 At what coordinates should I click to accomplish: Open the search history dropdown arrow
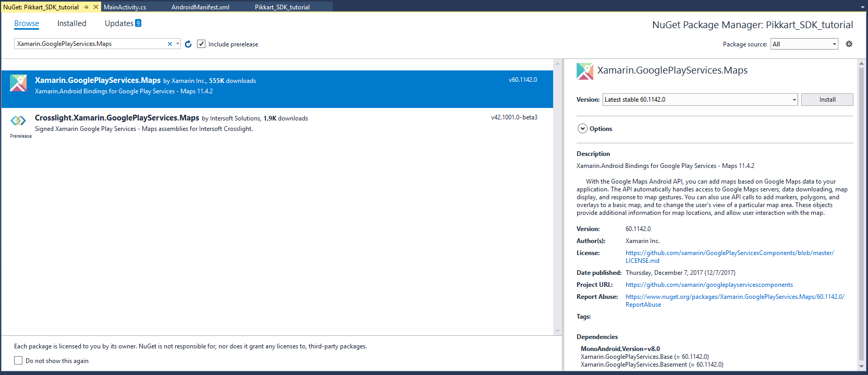point(178,44)
